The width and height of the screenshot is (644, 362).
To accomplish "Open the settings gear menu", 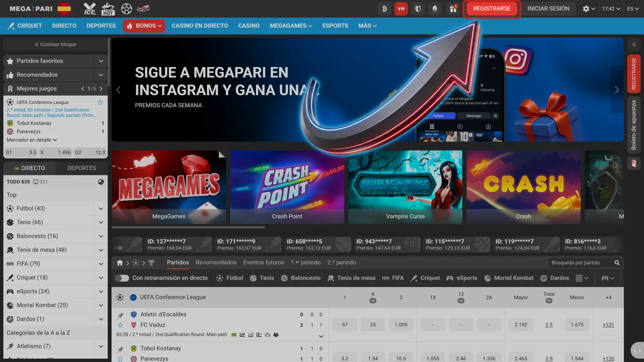I will (589, 9).
